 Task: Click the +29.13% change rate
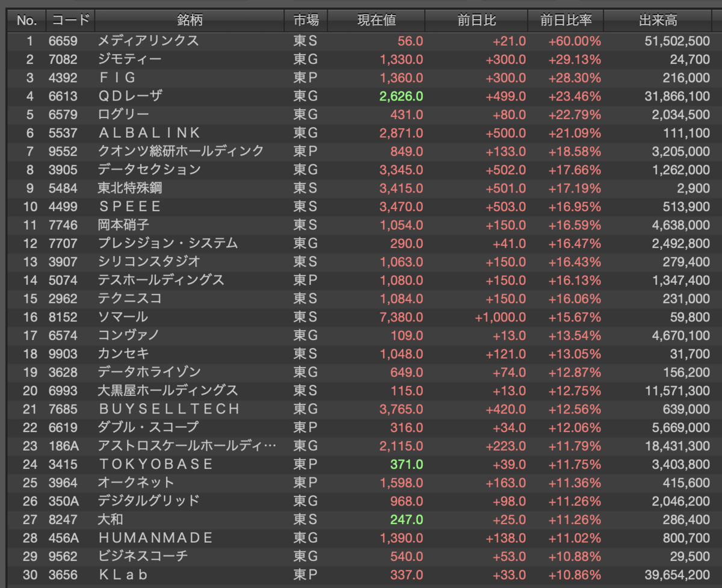pos(574,60)
